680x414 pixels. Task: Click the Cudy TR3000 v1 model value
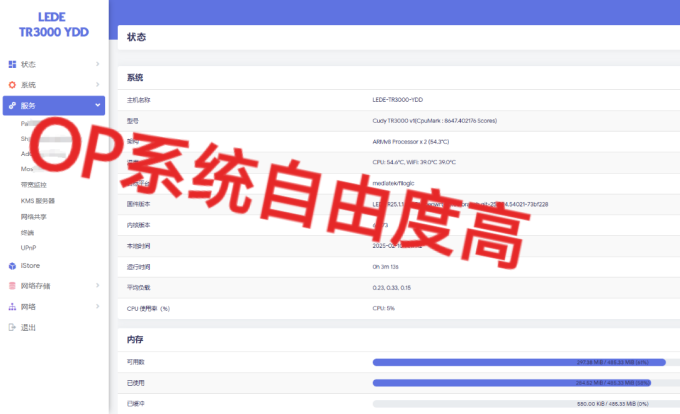[x=435, y=121]
